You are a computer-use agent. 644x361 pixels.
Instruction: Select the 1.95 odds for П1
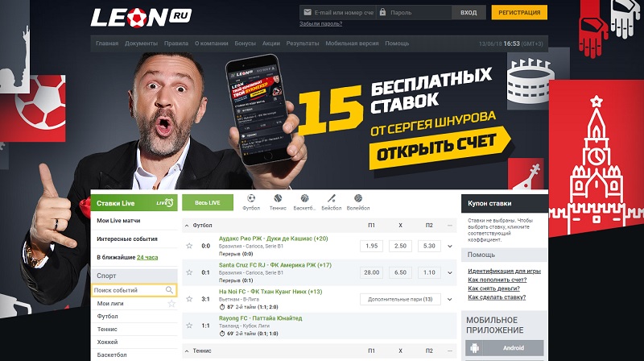point(371,246)
